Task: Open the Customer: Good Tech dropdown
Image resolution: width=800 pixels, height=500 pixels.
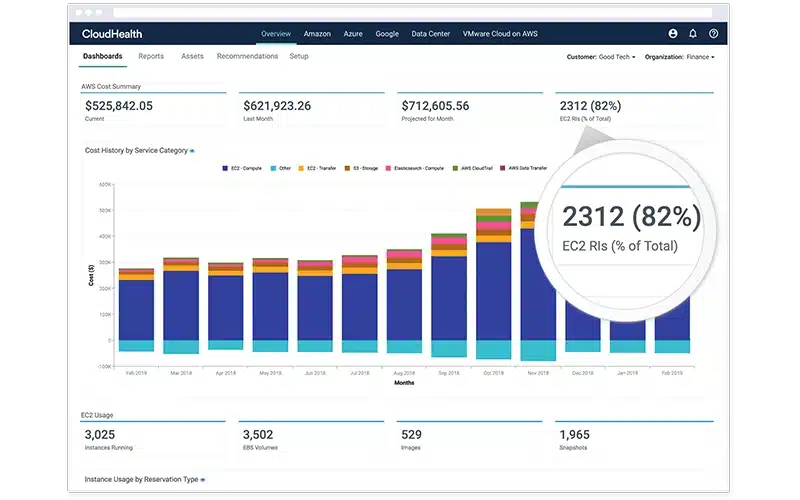Action: (x=601, y=57)
